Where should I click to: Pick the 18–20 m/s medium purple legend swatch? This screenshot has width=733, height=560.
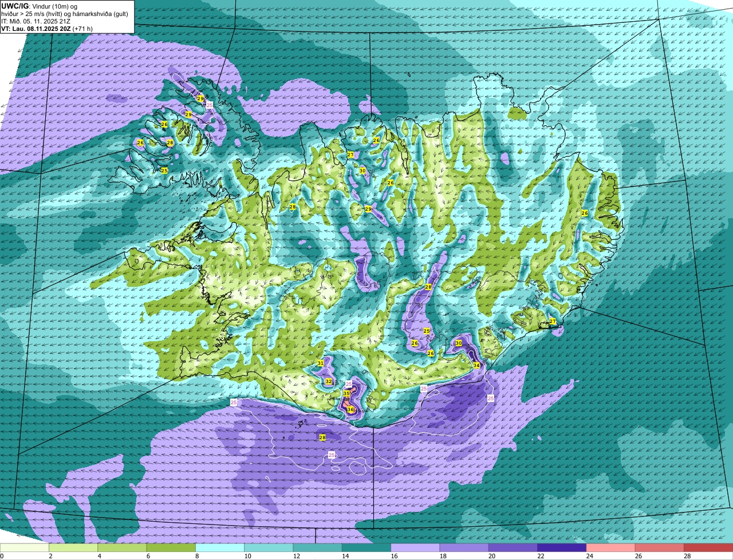click(x=464, y=547)
